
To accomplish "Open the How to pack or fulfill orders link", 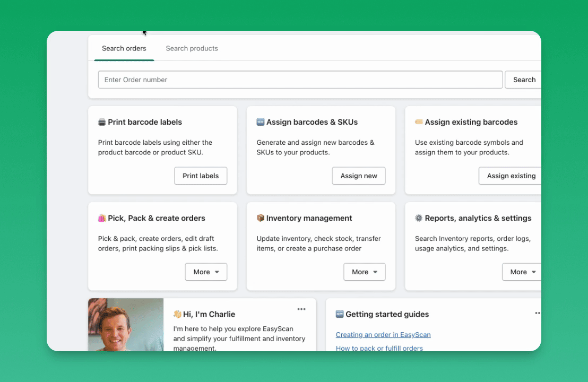I will point(379,348).
